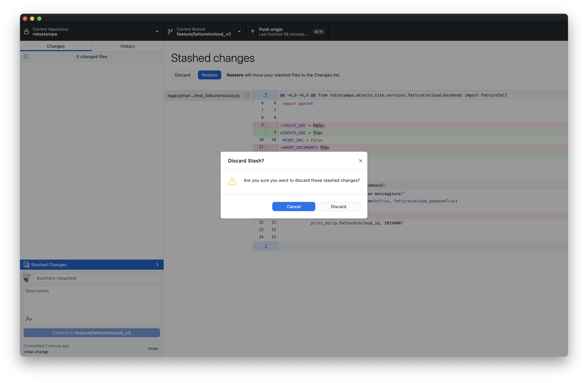The image size is (588, 383).
Task: Click the lock icon beside Current Repository
Action: [26, 32]
